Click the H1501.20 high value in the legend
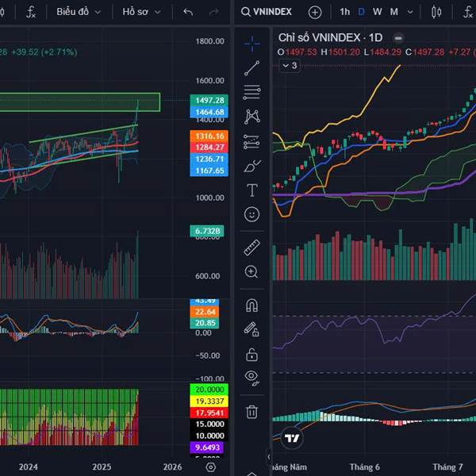 pos(340,52)
